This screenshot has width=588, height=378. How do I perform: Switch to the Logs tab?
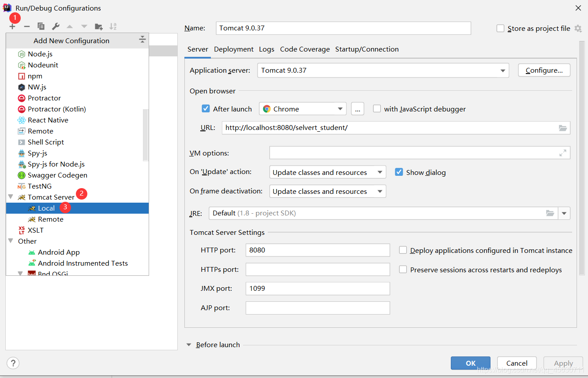click(266, 49)
